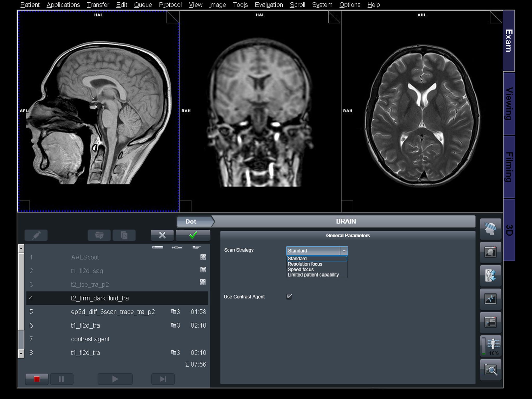
Task: Open a program with the folder icon
Action: (99, 235)
